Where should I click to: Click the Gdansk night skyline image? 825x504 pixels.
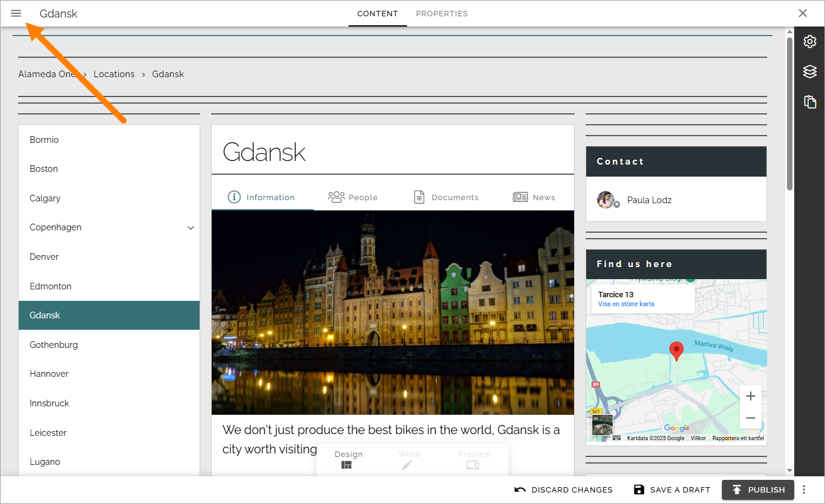tap(393, 312)
